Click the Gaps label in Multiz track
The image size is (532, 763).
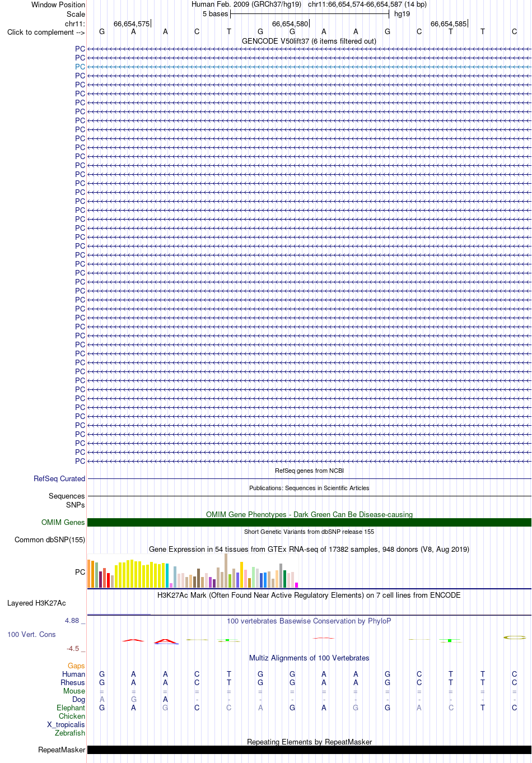pyautogui.click(x=76, y=666)
